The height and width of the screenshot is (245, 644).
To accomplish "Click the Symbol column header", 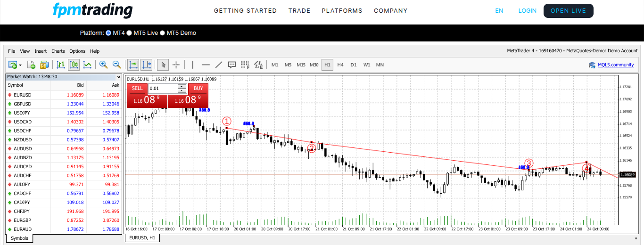I will tap(28, 85).
